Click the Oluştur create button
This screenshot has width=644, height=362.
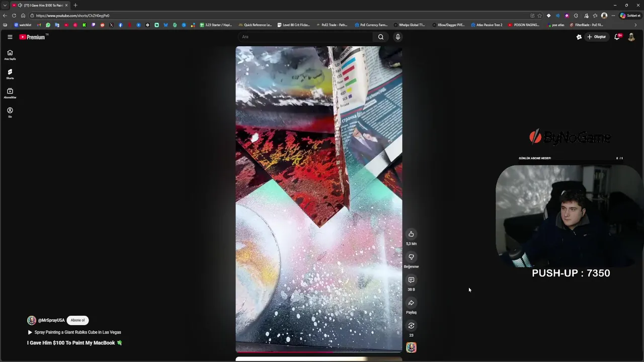tap(597, 37)
